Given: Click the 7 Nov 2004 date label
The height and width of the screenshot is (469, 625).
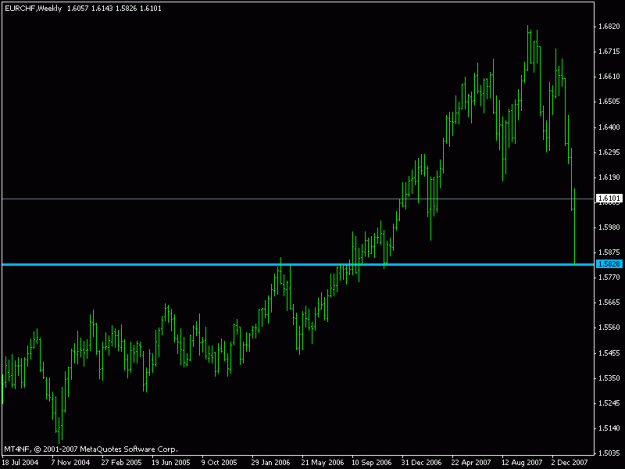Looking at the screenshot, I should 70,463.
